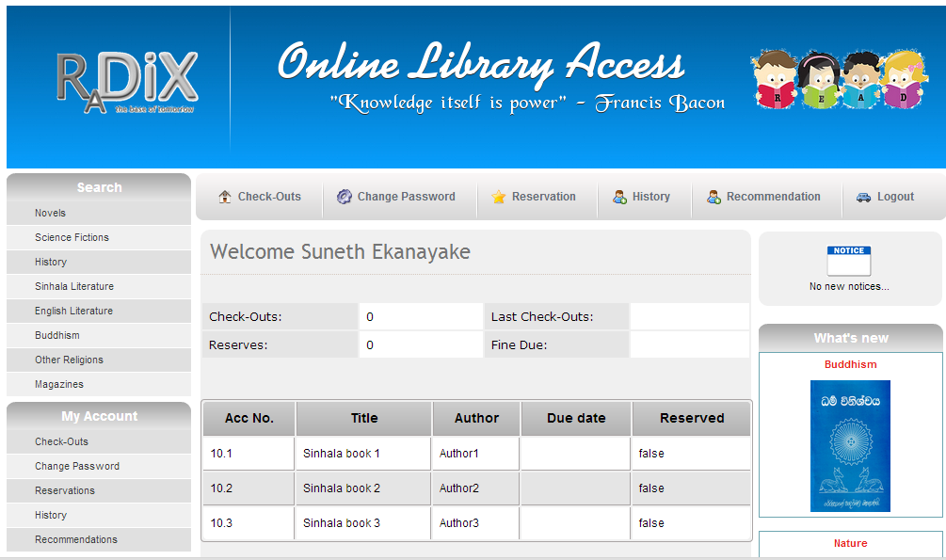The height and width of the screenshot is (560, 946).
Task: Click the Check-Outs toolbar icon
Action: pos(225,196)
